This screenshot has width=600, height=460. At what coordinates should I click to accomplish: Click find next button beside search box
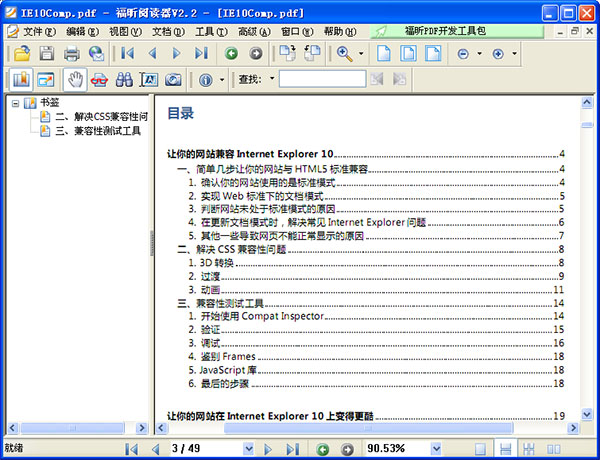(x=399, y=79)
